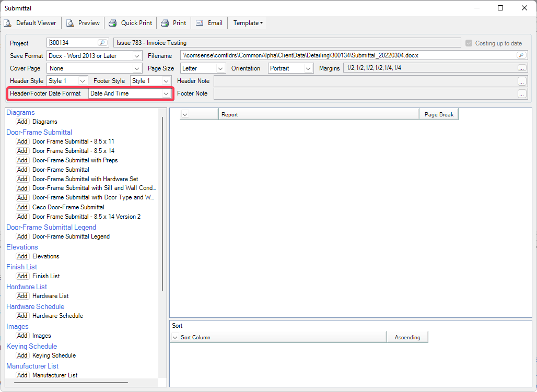Expand the Orientation dropdown
This screenshot has width=537, height=392.
click(x=308, y=68)
